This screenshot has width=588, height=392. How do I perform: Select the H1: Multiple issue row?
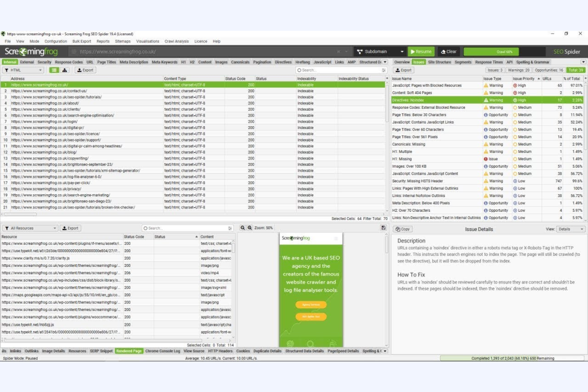pos(487,152)
